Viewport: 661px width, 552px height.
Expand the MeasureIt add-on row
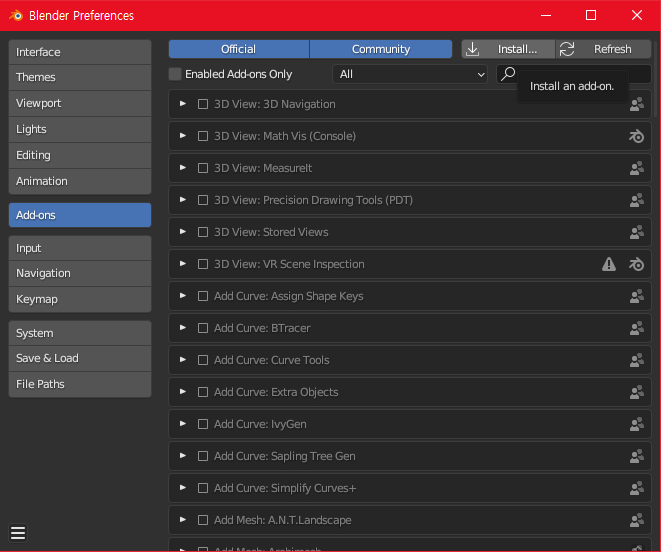point(183,168)
